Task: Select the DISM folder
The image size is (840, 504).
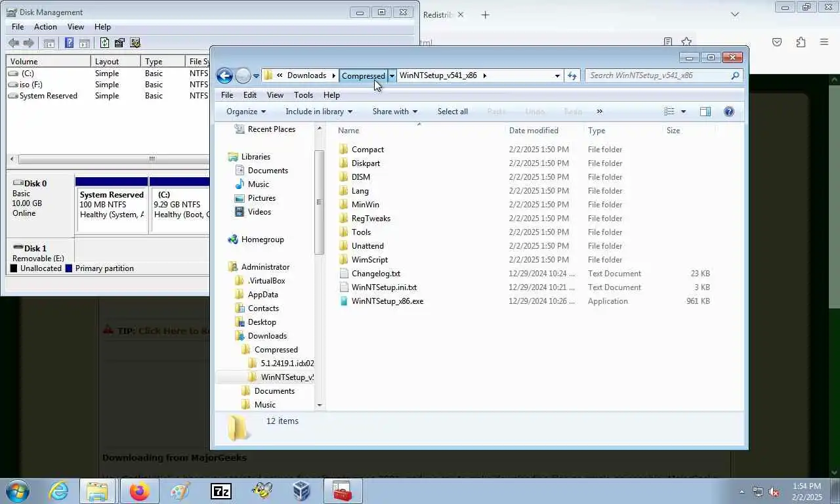Action: (360, 177)
